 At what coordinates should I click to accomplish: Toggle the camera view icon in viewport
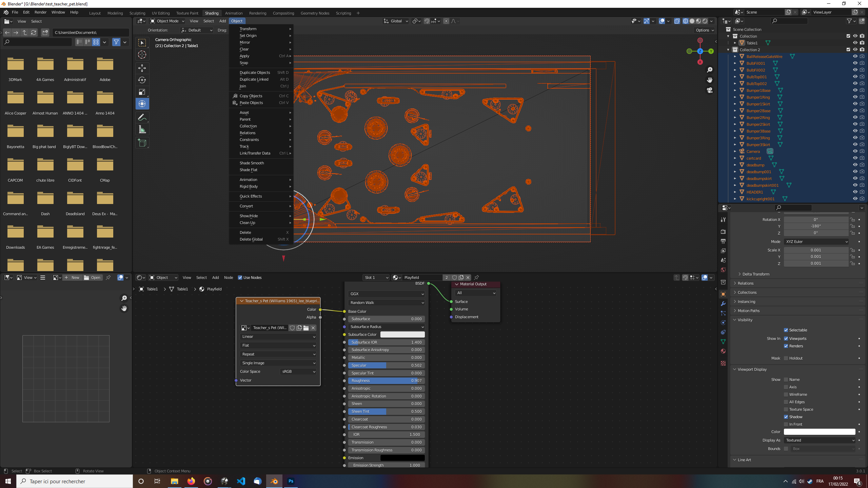pos(710,90)
